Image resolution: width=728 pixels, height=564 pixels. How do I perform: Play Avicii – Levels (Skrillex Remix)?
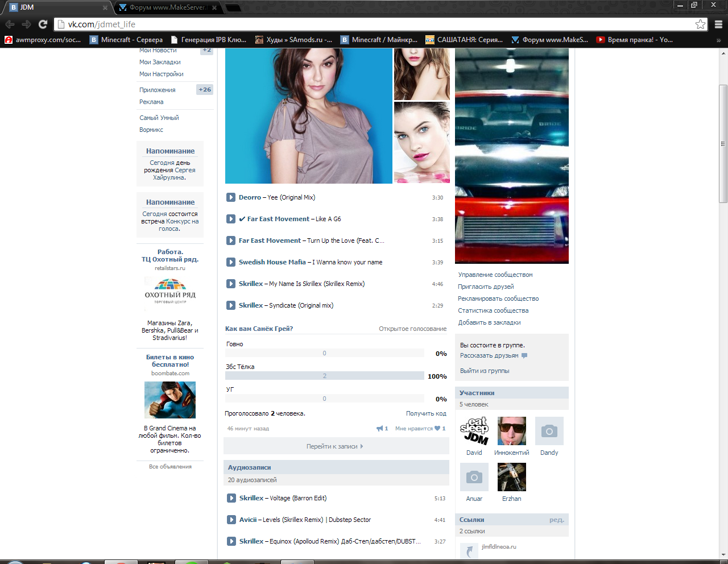(231, 520)
